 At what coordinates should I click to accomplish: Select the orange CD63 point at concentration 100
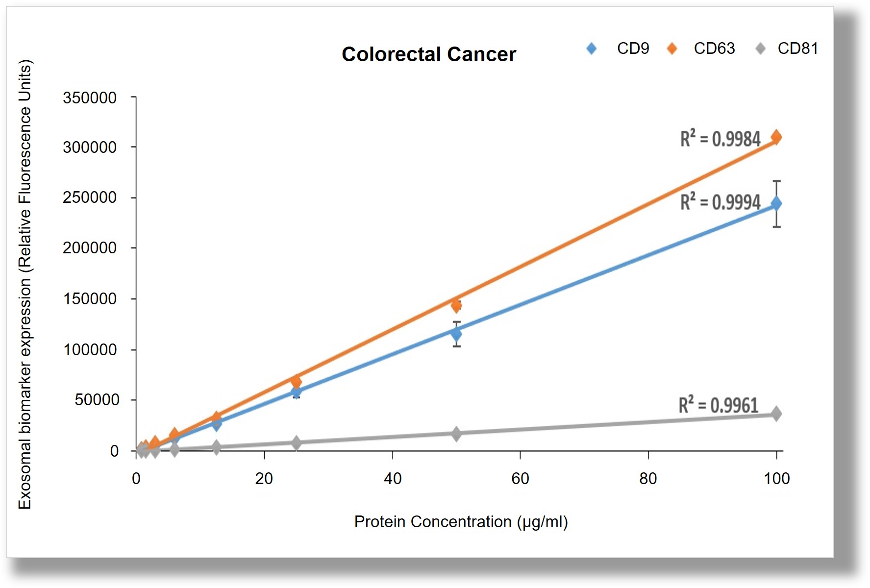coord(776,137)
